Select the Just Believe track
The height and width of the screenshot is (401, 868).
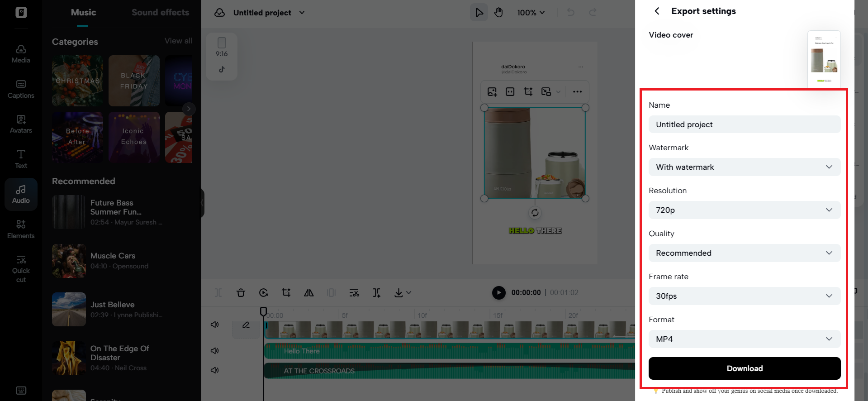pos(122,309)
